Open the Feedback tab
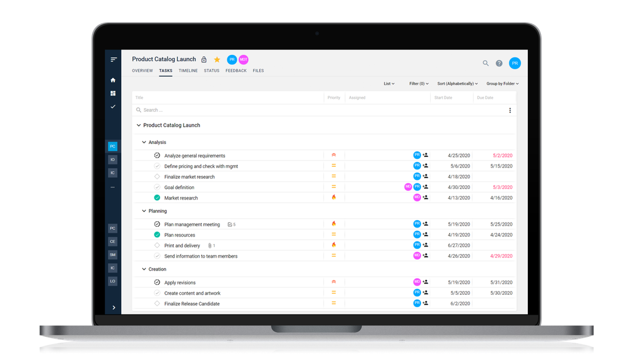The image size is (633, 364). tap(236, 70)
